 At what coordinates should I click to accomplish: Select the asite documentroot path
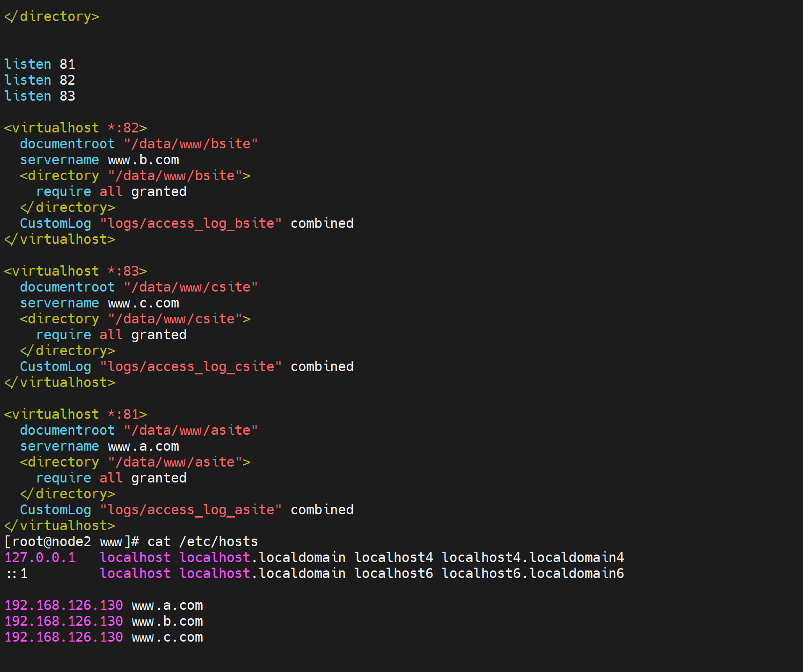190,430
